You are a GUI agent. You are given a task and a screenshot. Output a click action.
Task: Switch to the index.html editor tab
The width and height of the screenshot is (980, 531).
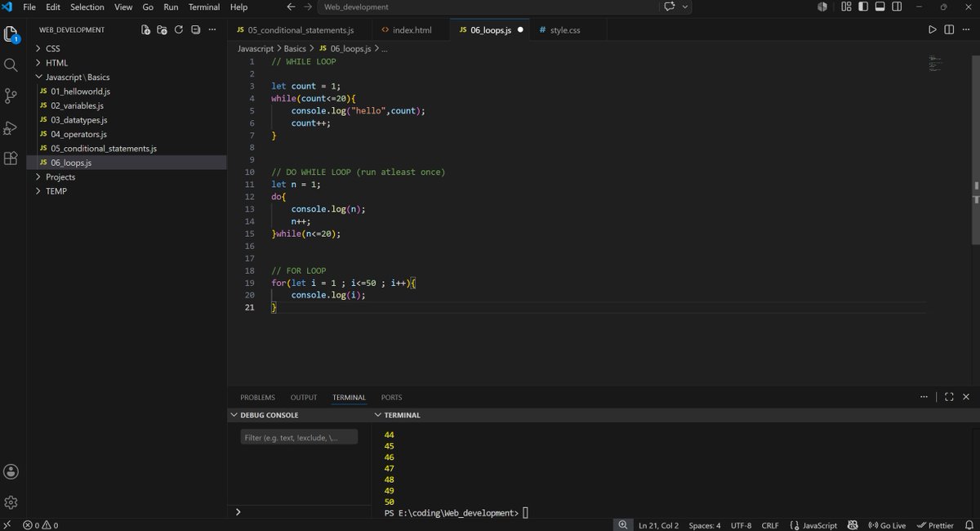(412, 29)
